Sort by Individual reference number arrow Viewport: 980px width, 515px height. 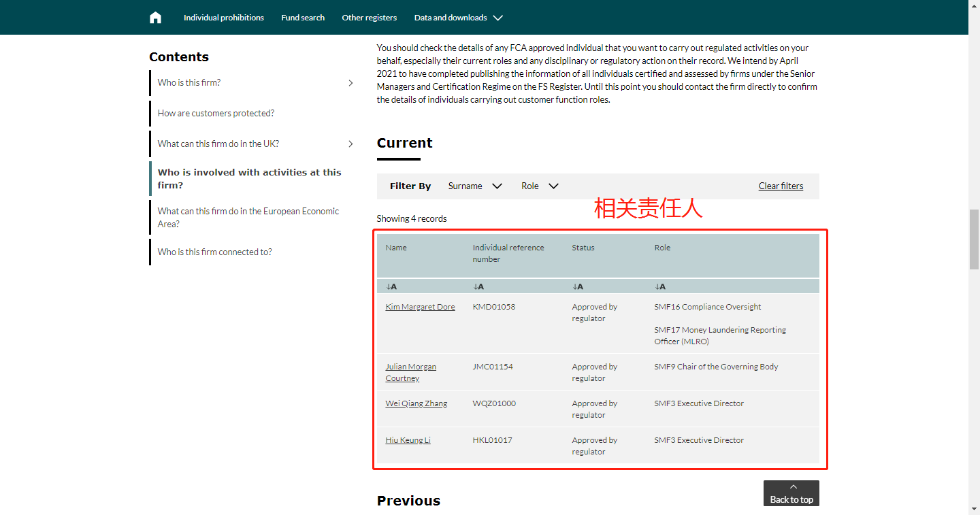point(478,286)
